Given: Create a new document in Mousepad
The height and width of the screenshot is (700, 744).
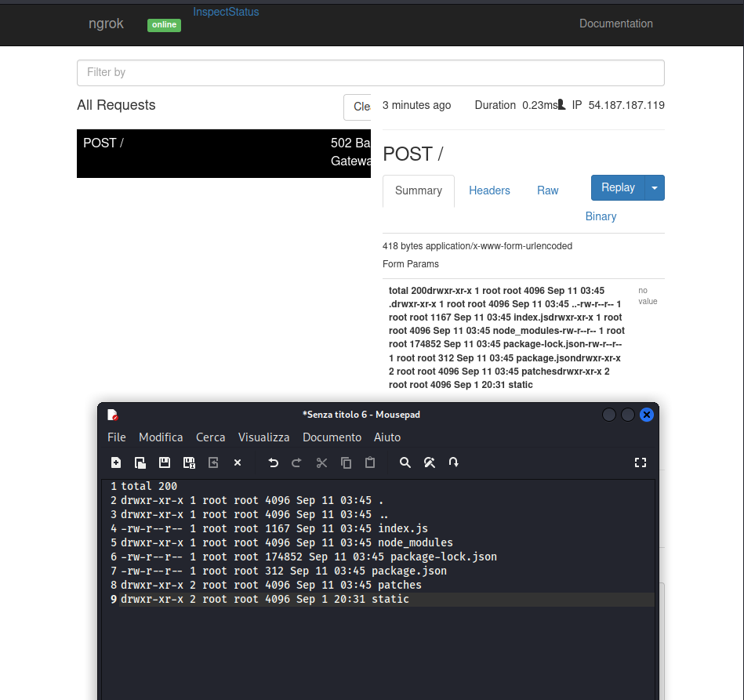Looking at the screenshot, I should [116, 462].
